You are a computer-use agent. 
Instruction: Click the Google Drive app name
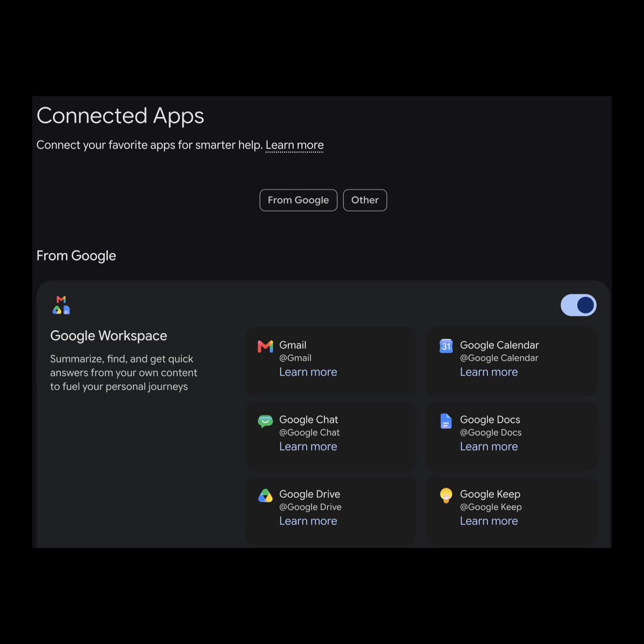click(310, 494)
